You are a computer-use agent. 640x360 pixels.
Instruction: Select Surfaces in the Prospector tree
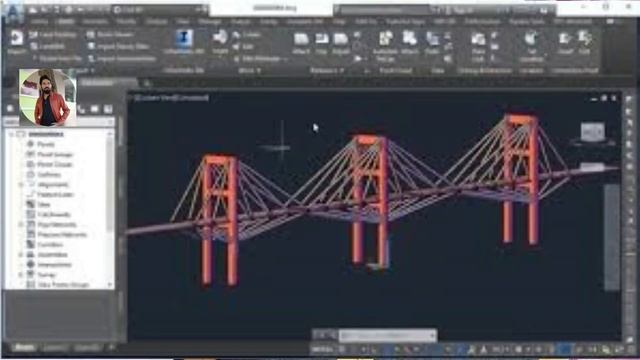click(49, 174)
